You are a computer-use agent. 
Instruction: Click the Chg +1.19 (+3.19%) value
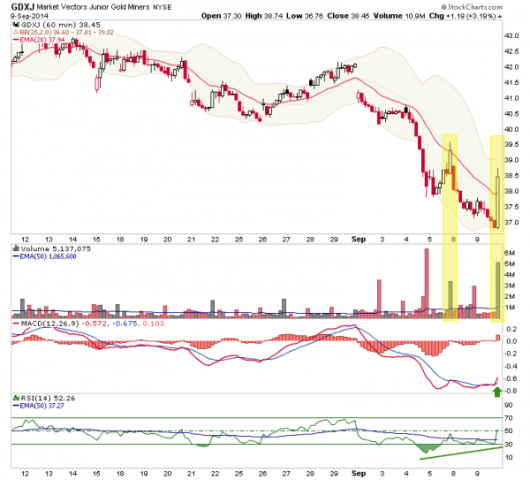[x=462, y=16]
